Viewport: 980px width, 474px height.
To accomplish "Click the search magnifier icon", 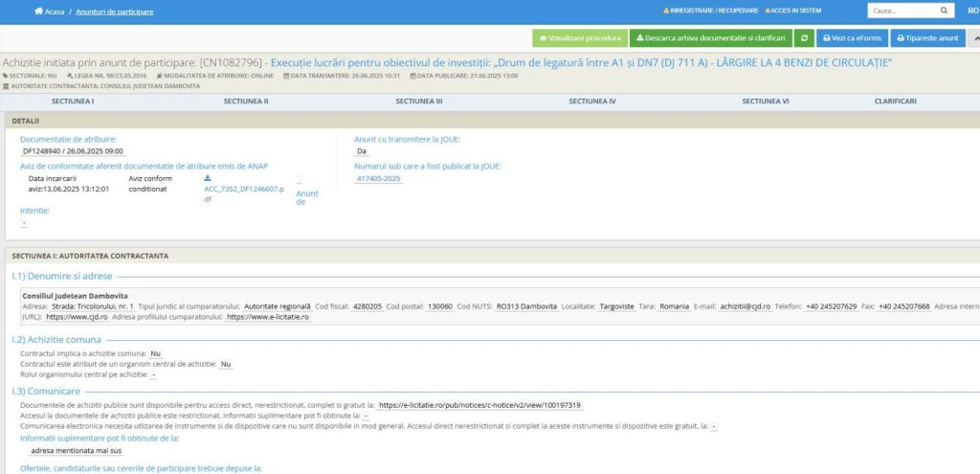I will tap(945, 11).
